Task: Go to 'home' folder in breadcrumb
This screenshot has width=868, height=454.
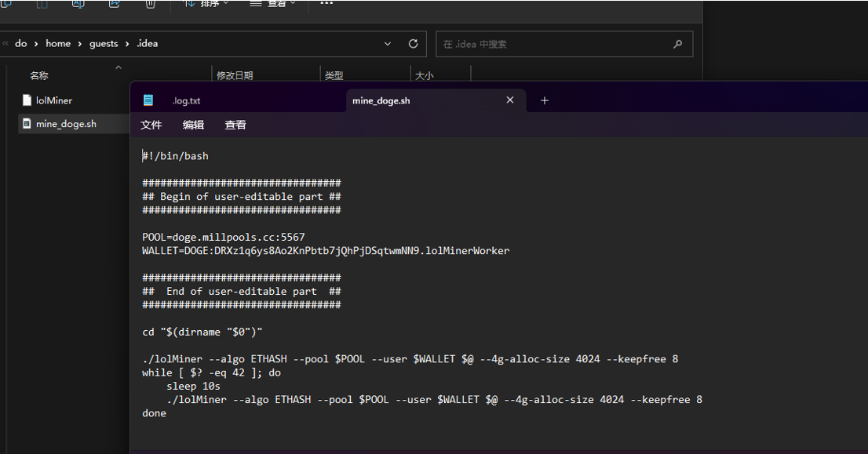Action: click(58, 43)
